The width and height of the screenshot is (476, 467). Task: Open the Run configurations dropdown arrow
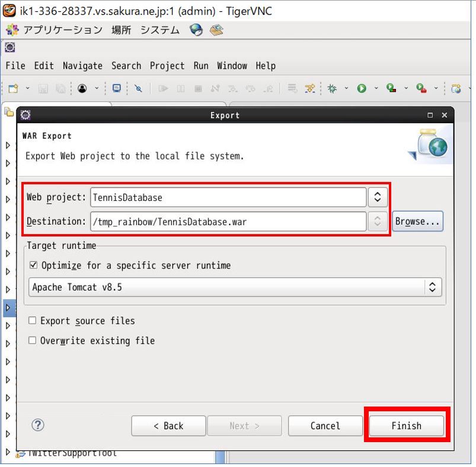click(376, 88)
